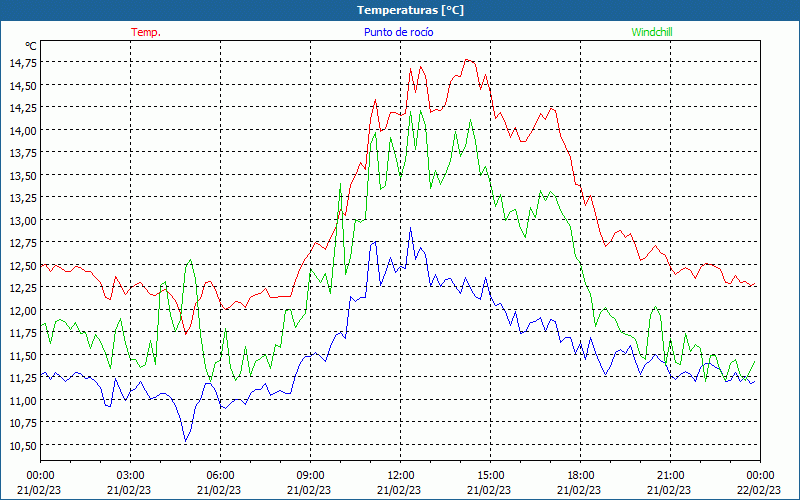Click the 12,25 axis value
Viewport: 800px width, 500px height.
tap(22, 288)
